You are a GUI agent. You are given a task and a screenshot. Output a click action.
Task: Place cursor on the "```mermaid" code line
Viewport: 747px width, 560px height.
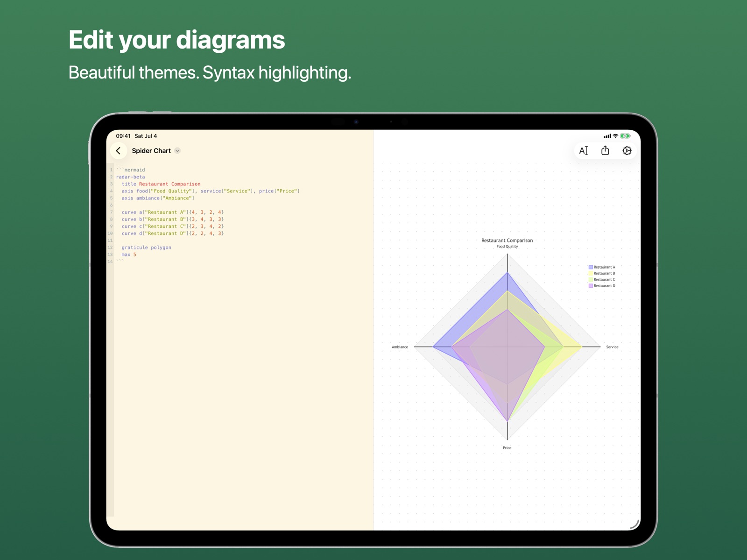131,170
